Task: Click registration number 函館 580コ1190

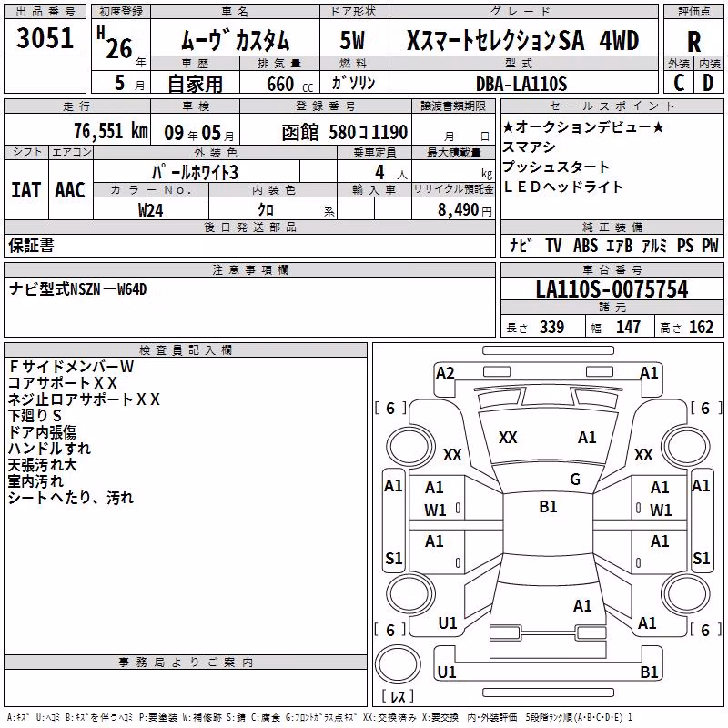Action: (x=345, y=133)
